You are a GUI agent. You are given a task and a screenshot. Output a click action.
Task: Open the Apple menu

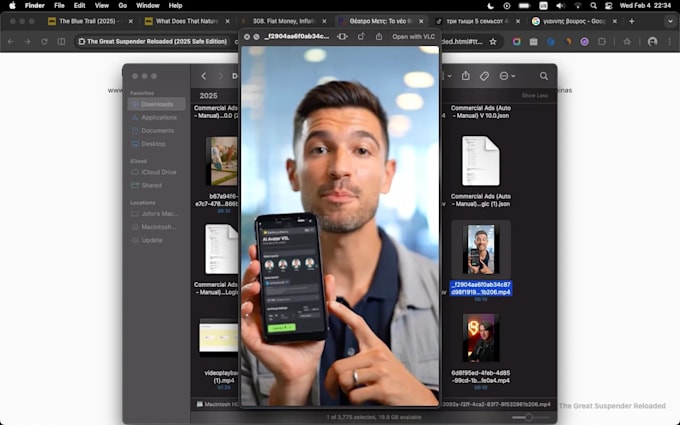(x=12, y=6)
